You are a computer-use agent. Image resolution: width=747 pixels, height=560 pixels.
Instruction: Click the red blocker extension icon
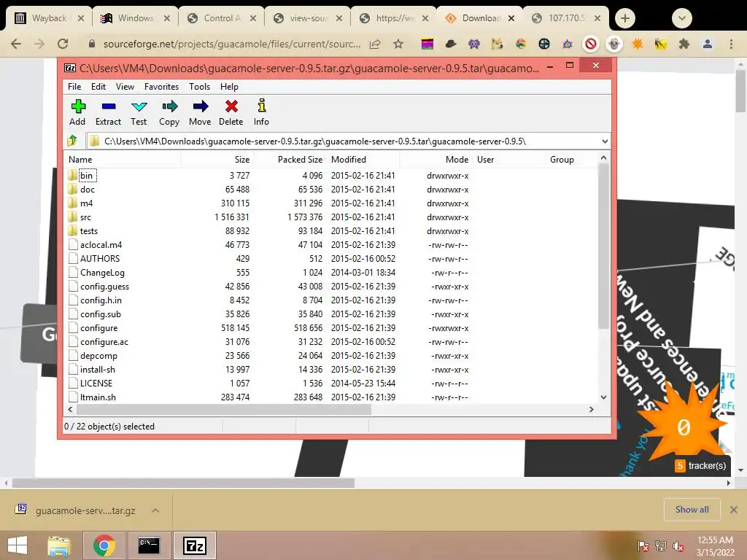point(591,44)
